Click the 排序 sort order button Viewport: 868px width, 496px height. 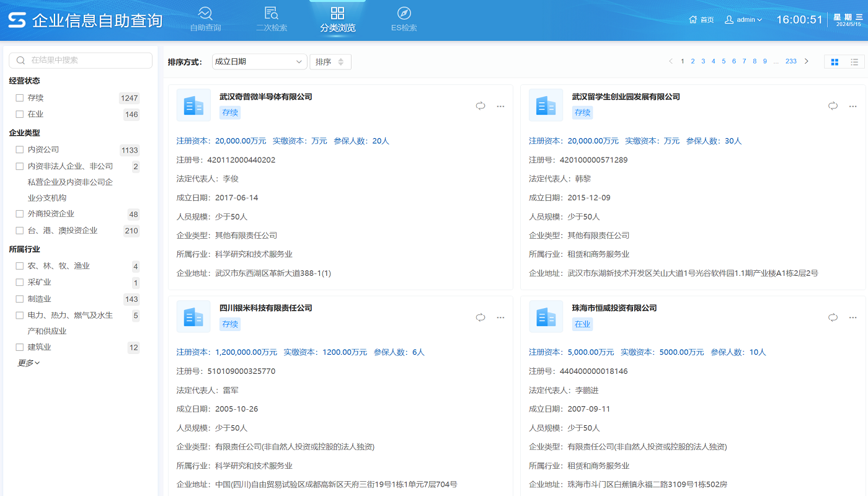(x=330, y=61)
